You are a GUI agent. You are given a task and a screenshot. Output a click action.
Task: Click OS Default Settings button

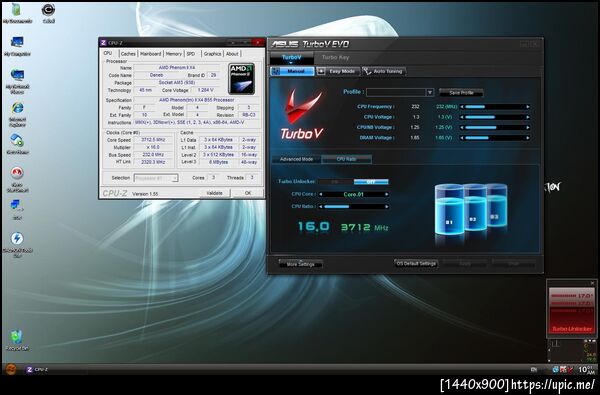tap(416, 264)
